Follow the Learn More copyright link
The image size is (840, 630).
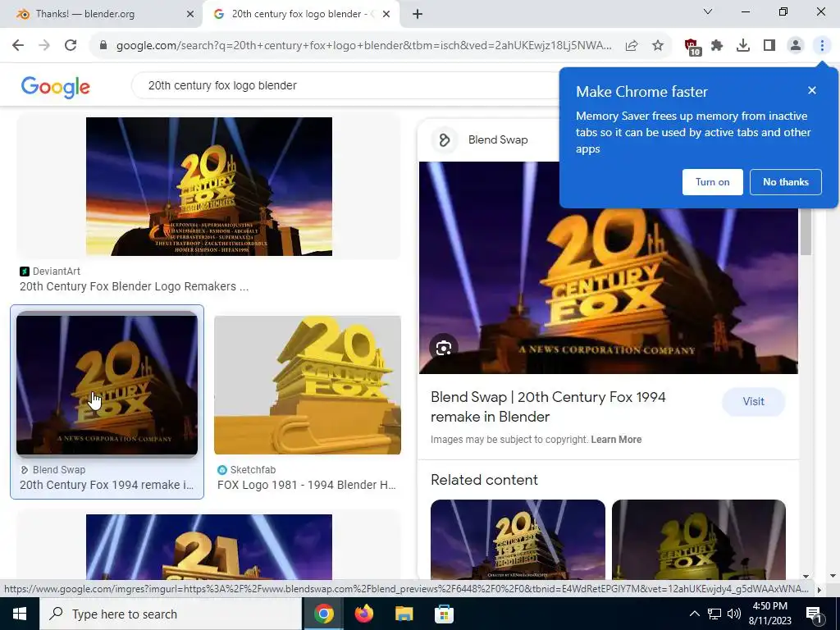click(x=616, y=440)
